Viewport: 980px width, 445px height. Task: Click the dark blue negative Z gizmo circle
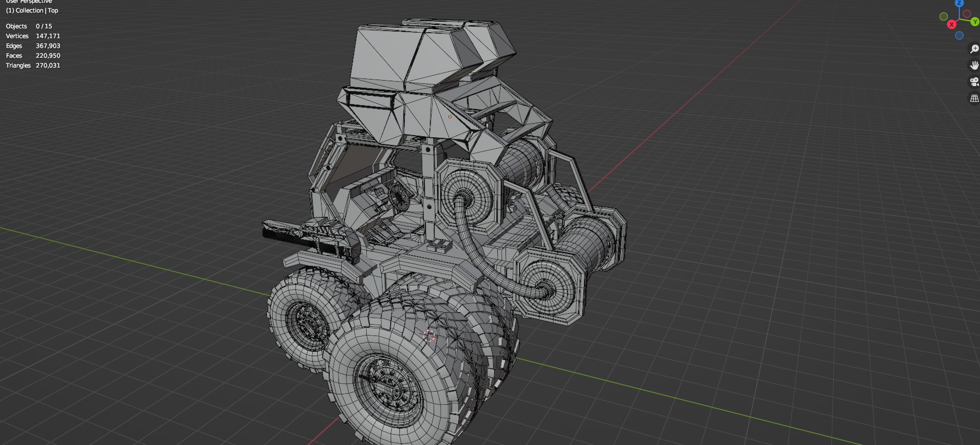coord(959,35)
